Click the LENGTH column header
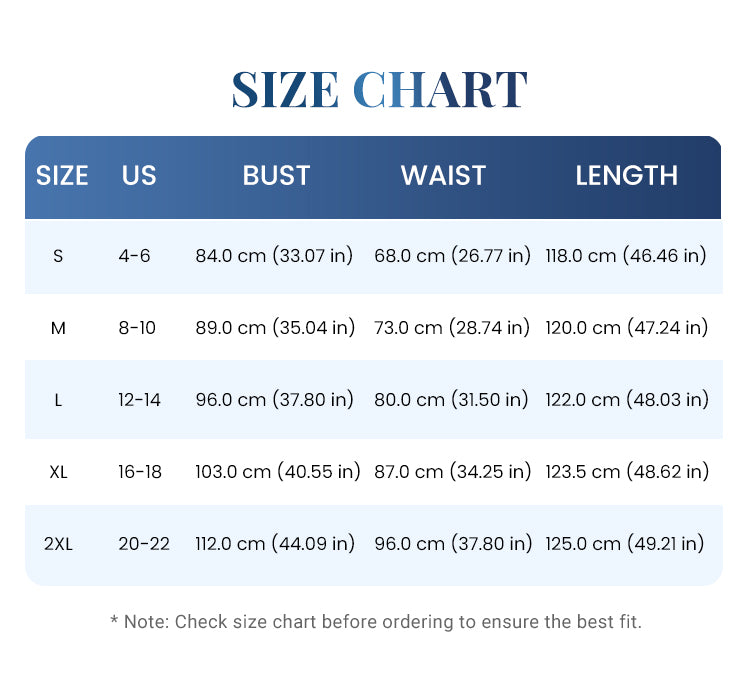 627,175
